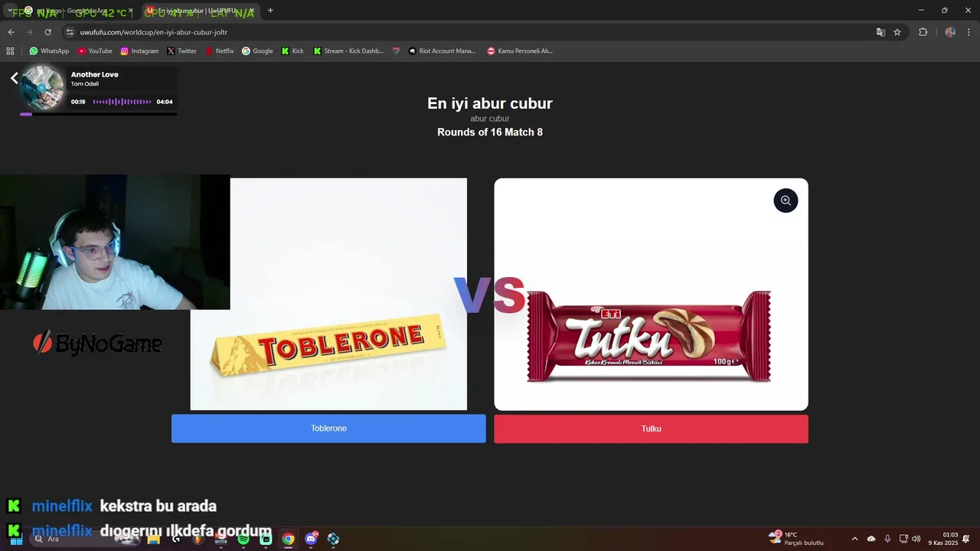980x551 pixels.
Task: Open the Chrome extensions puzzle icon
Action: coord(923,32)
